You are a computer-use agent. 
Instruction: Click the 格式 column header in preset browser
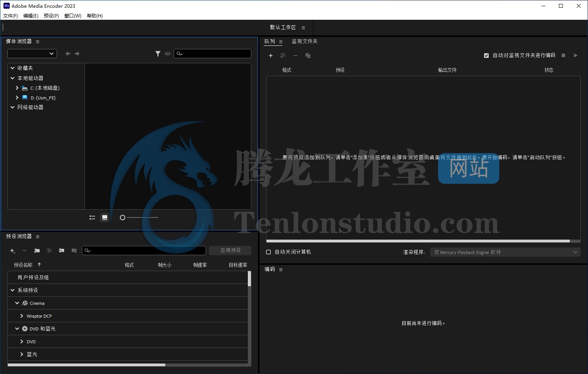click(129, 265)
